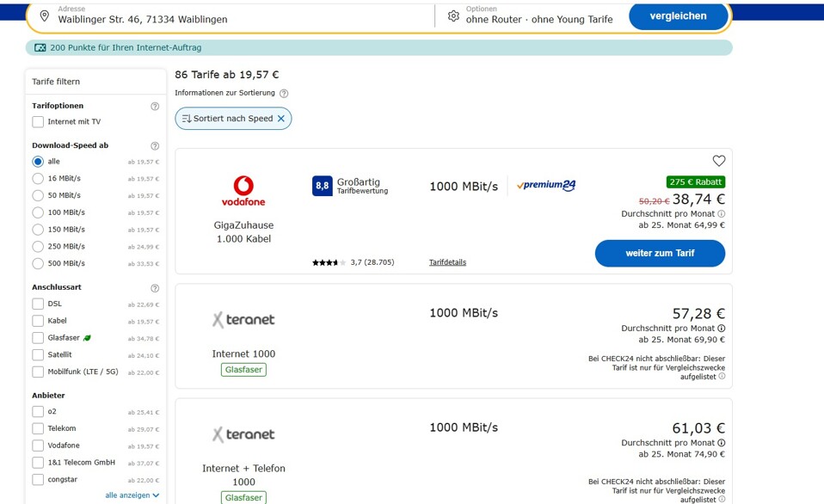Open help icon next to Tarifoptionen
This screenshot has height=504, width=824.
tap(155, 106)
